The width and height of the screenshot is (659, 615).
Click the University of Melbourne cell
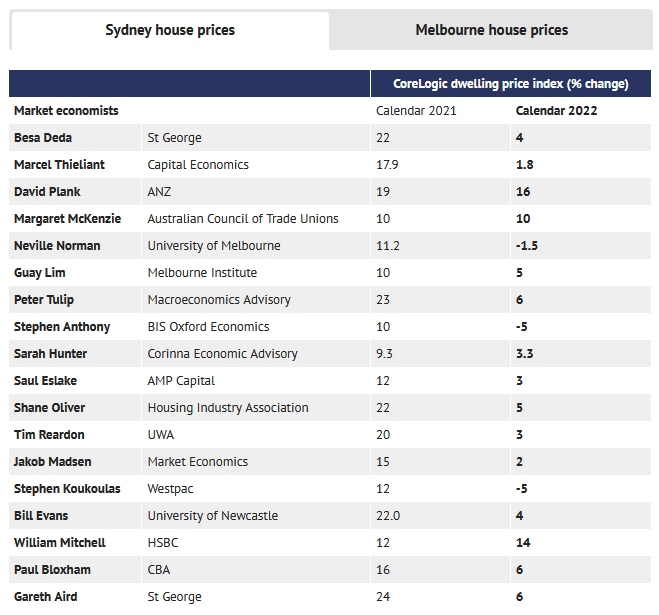coord(214,246)
